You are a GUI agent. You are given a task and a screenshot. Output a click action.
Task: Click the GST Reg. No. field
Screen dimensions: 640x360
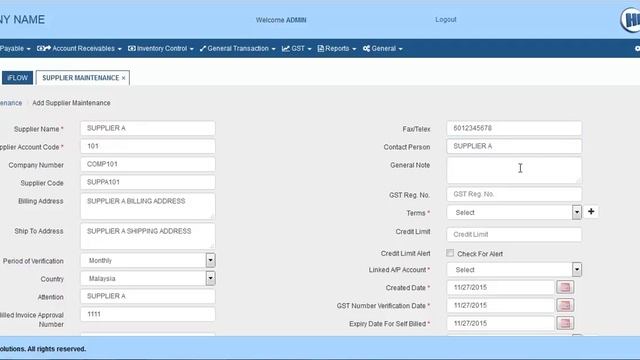coord(514,194)
